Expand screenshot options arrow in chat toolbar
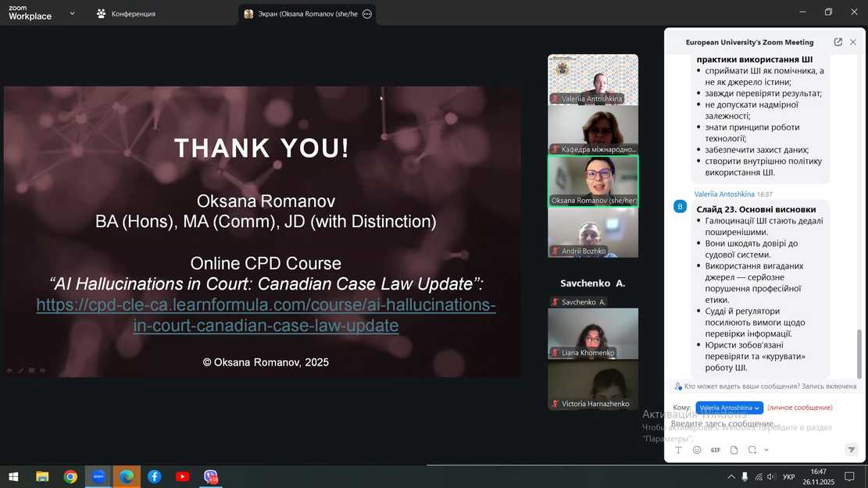Screen dimensions: 868x488 point(766,450)
